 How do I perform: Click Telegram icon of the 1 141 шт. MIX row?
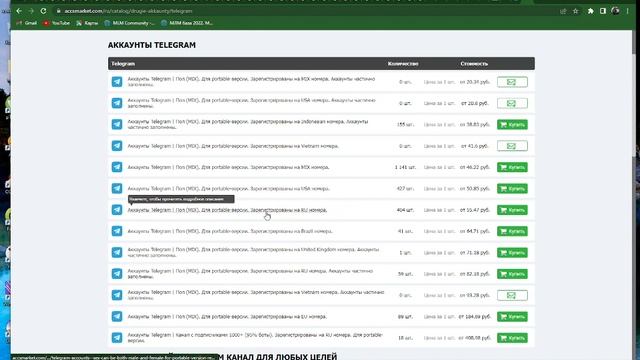117,167
